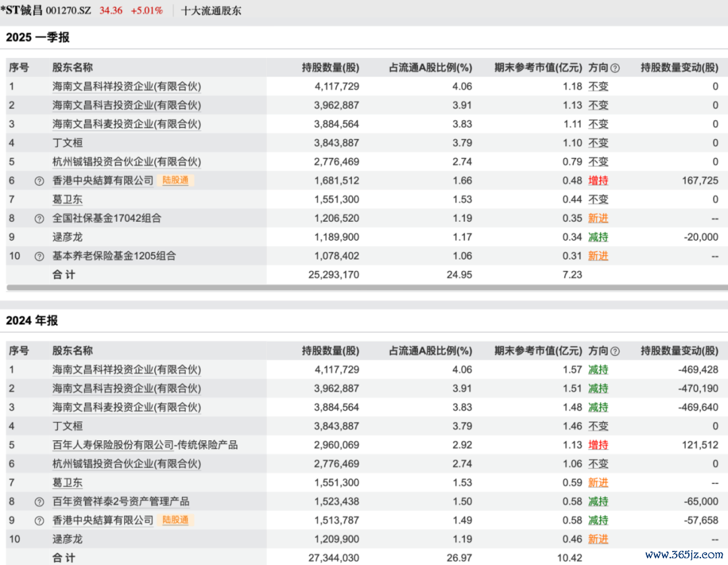Open 方向 help tooltip in 2024 年报 header
Viewport: 728px width, 565px height.
615,351
